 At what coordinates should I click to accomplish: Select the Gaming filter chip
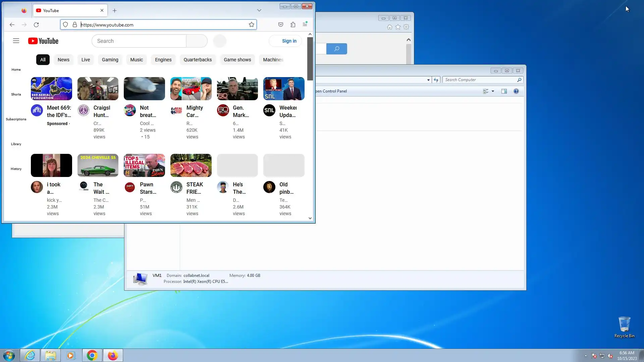pyautogui.click(x=110, y=60)
